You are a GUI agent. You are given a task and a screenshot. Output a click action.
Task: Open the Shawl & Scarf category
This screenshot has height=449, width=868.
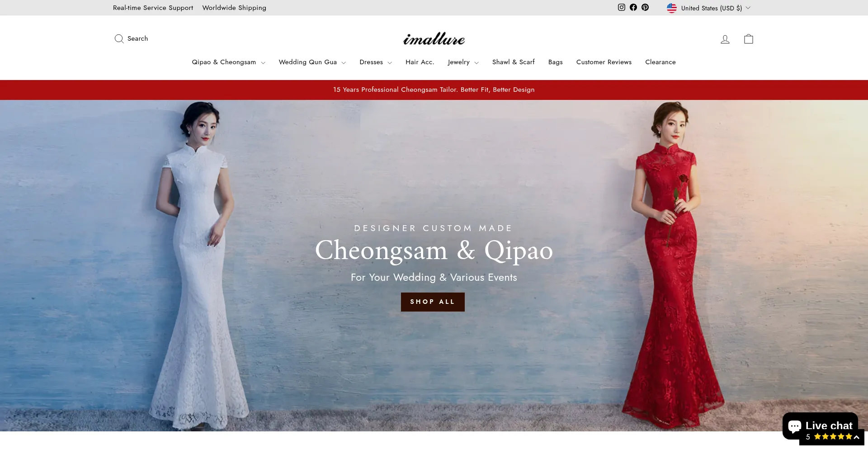click(x=513, y=62)
